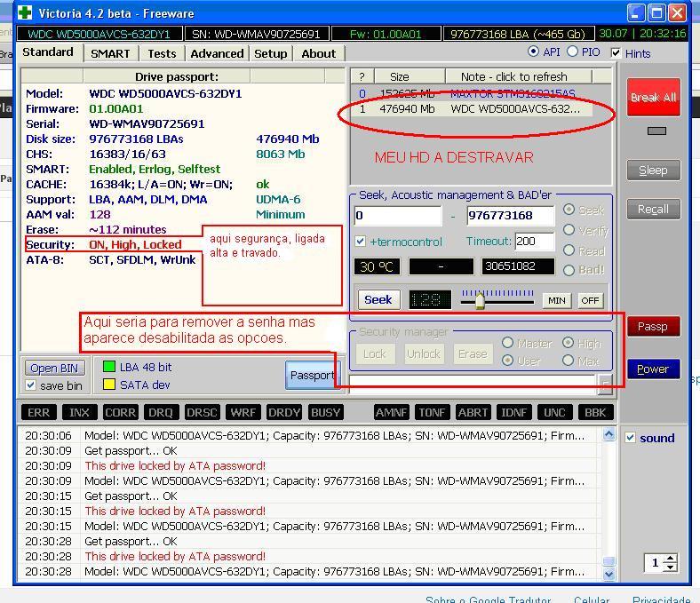The image size is (700, 603).
Task: Open the About tab
Action: click(x=318, y=53)
